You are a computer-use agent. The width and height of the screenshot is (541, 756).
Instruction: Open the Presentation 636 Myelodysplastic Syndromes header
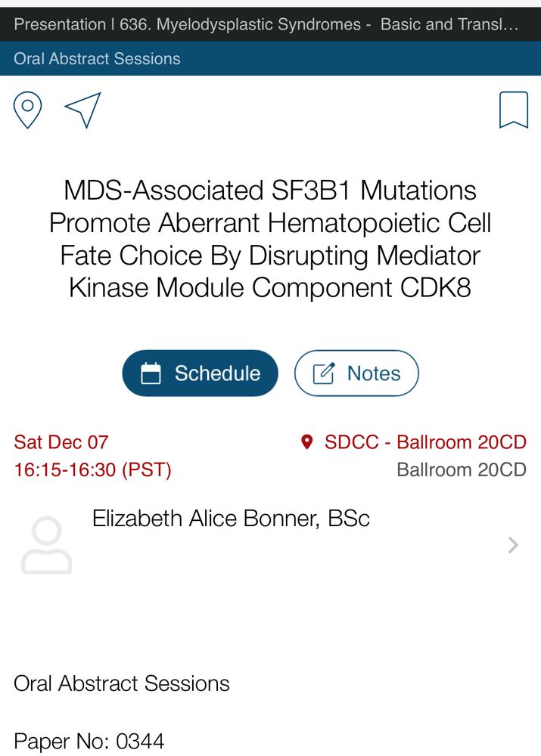[x=270, y=24]
